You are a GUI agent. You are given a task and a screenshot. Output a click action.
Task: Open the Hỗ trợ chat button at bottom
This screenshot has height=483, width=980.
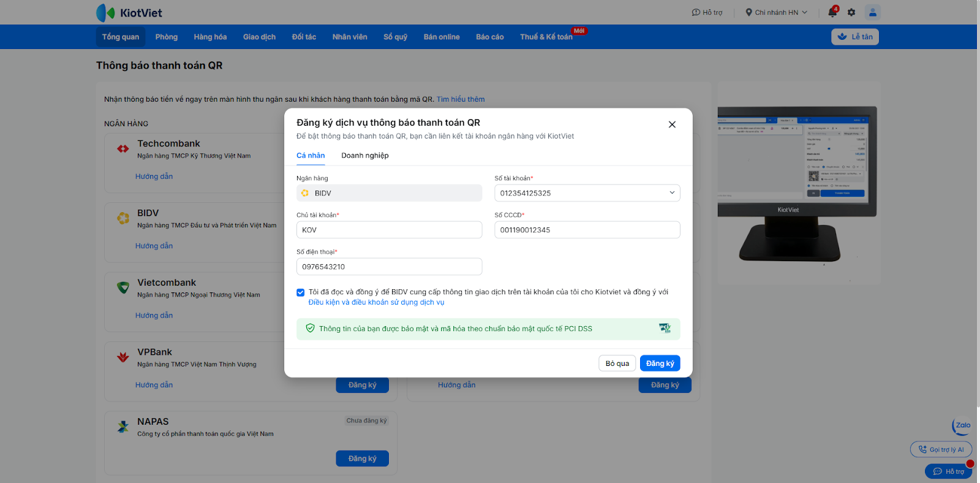948,471
